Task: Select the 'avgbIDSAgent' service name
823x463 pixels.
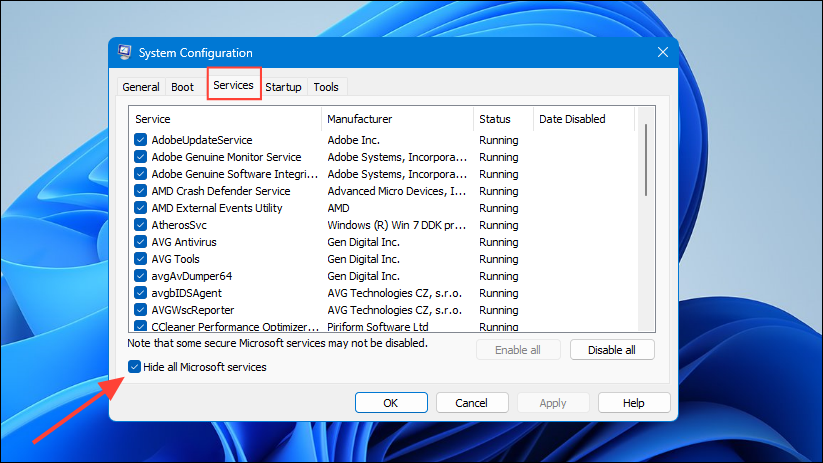Action: pos(186,293)
